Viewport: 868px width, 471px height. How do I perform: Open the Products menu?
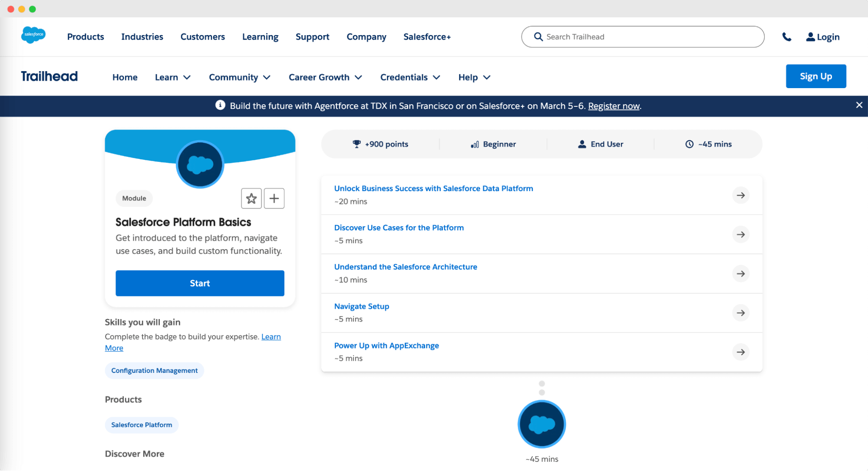click(x=86, y=37)
